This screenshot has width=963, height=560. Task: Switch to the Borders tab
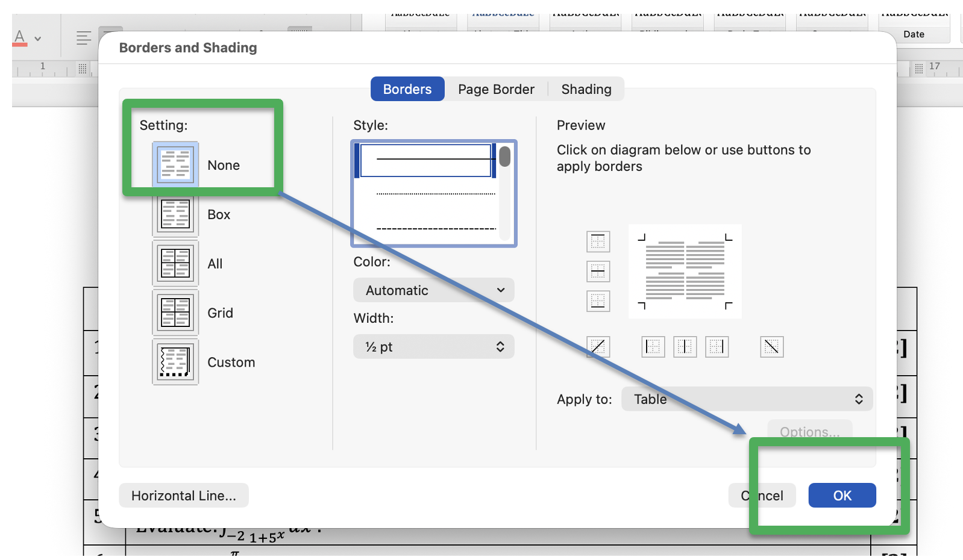(407, 89)
